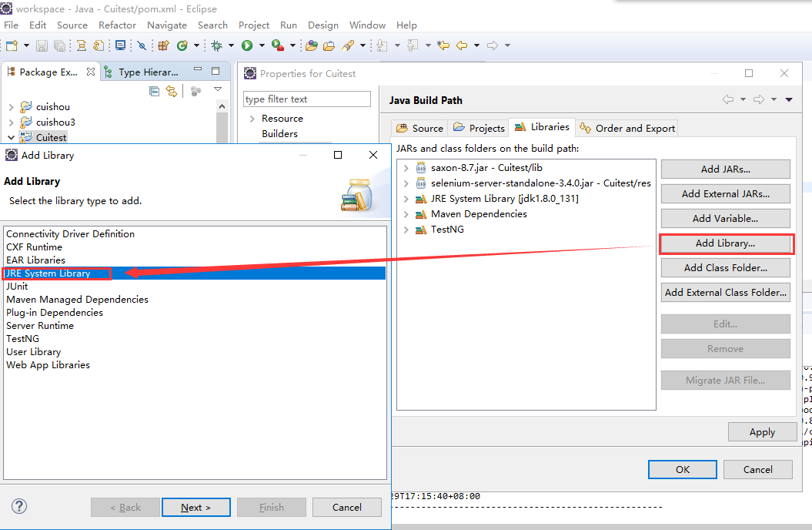Switch to the Source tab
Viewport: 812px width, 530px height.
point(420,128)
